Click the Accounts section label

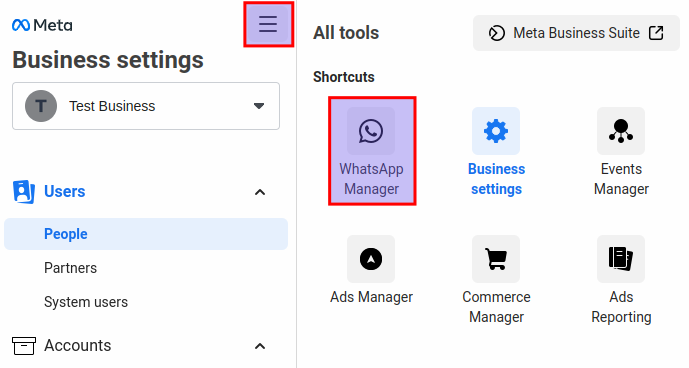pyautogui.click(x=78, y=346)
